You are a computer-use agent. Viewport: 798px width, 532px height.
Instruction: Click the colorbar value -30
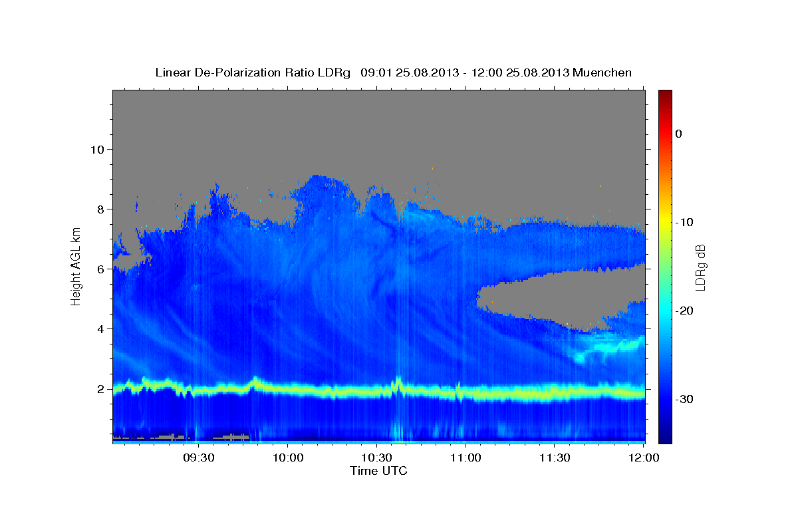click(684, 399)
